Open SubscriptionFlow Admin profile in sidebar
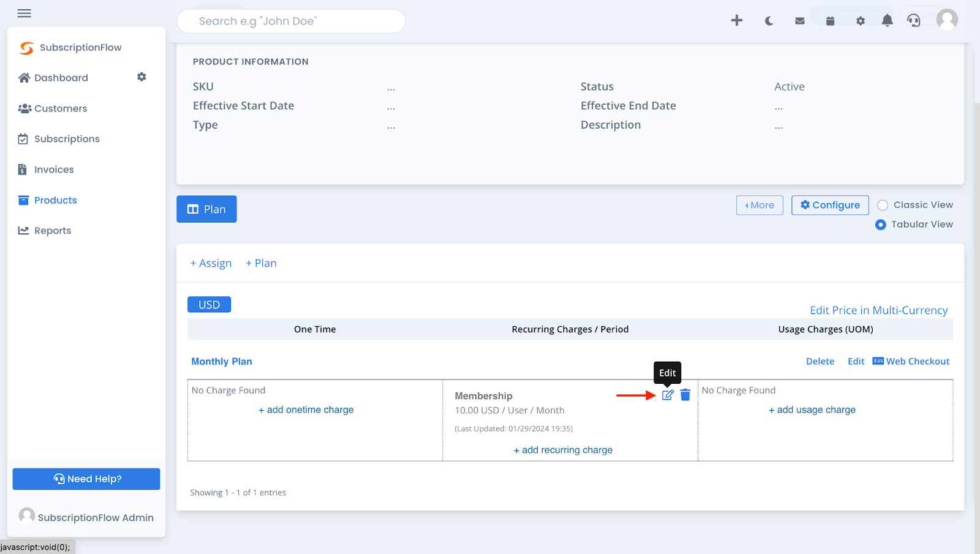 86,517
